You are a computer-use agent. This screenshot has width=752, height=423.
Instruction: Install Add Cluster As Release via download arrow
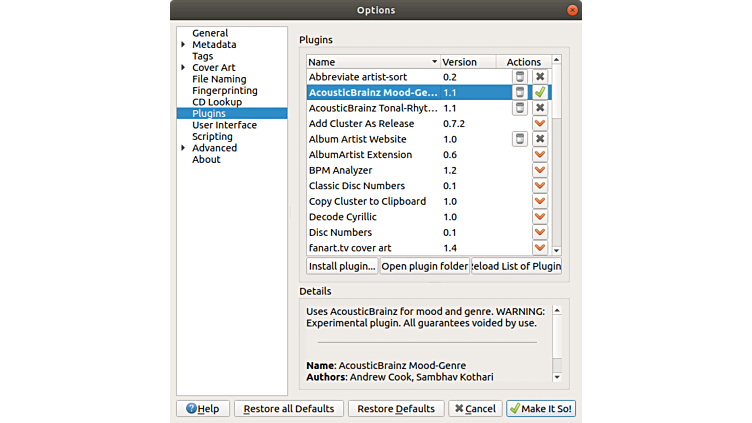[540, 123]
